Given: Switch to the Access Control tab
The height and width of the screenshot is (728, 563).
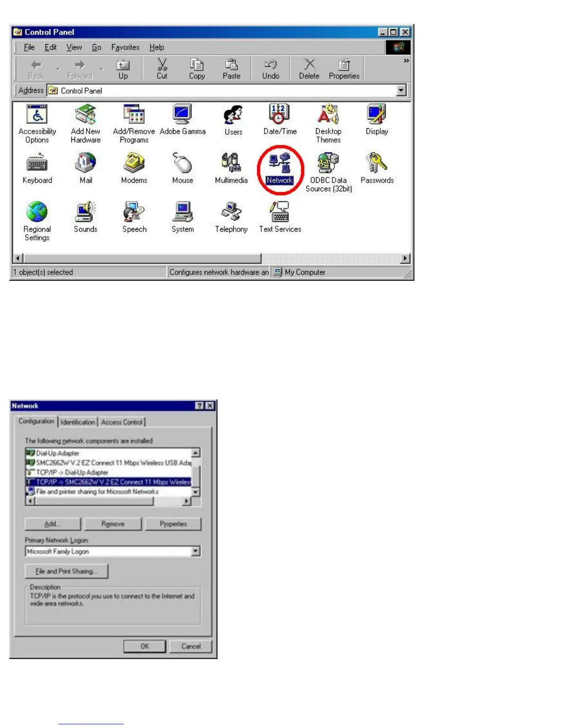Looking at the screenshot, I should pos(122,422).
